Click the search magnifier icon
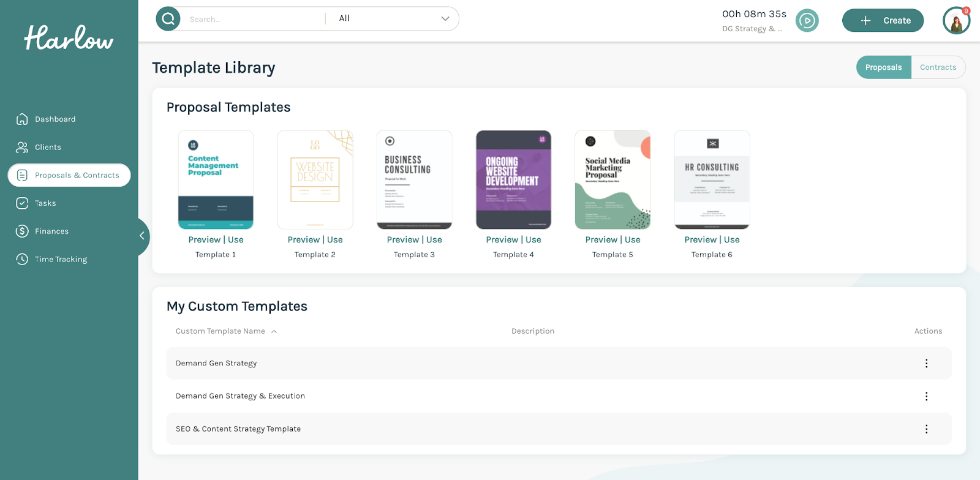 pos(168,19)
